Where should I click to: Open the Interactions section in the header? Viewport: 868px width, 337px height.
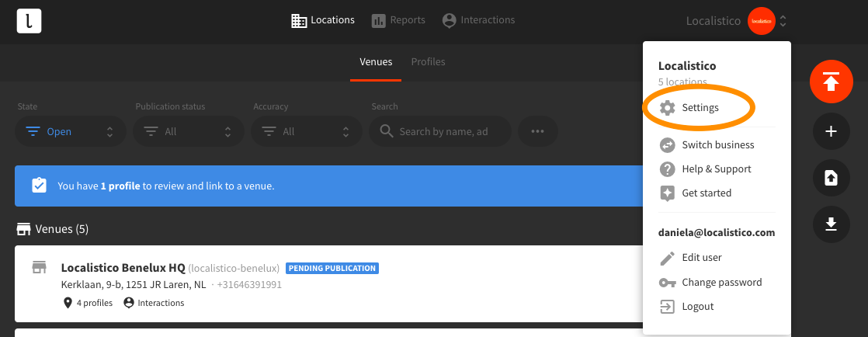(x=479, y=20)
